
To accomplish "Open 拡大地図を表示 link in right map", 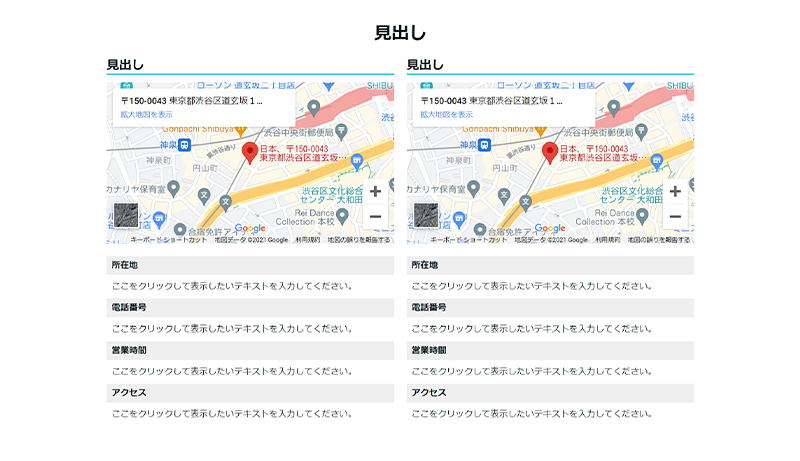I will point(446,115).
